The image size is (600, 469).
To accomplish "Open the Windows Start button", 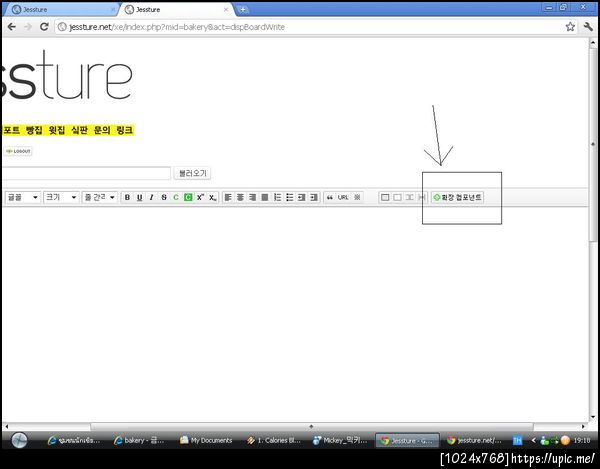I will pyautogui.click(x=19, y=440).
